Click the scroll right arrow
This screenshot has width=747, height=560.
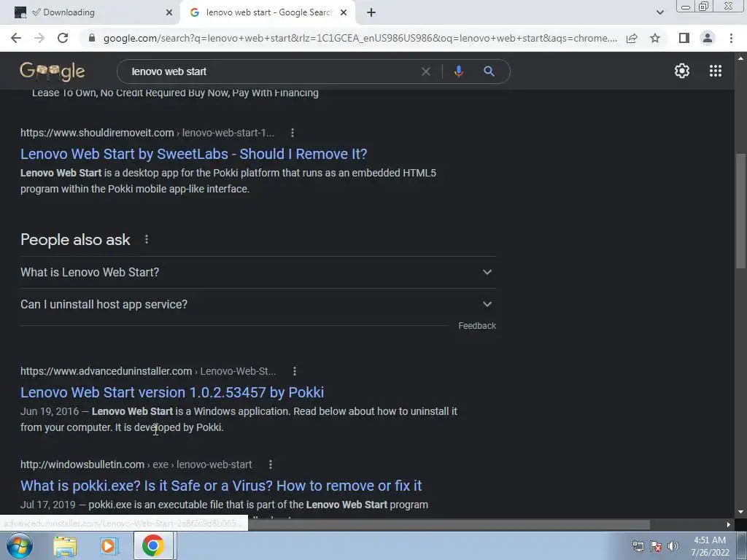[729, 524]
